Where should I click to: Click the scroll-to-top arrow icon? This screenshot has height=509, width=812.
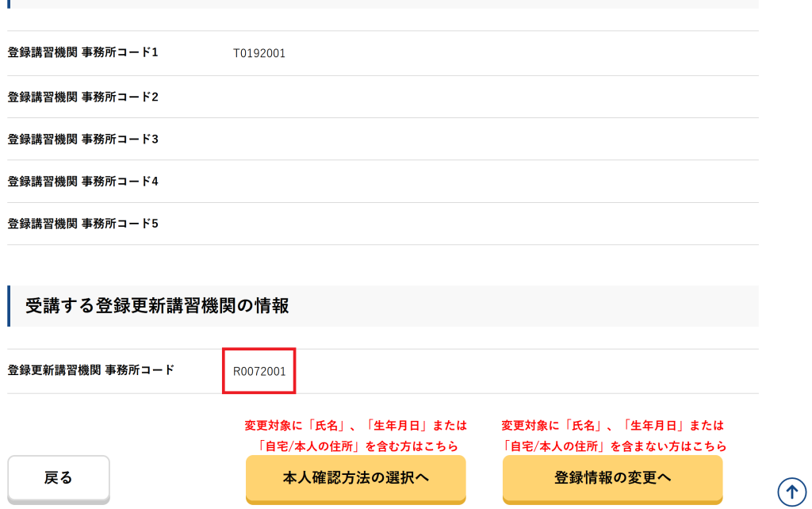click(791, 492)
